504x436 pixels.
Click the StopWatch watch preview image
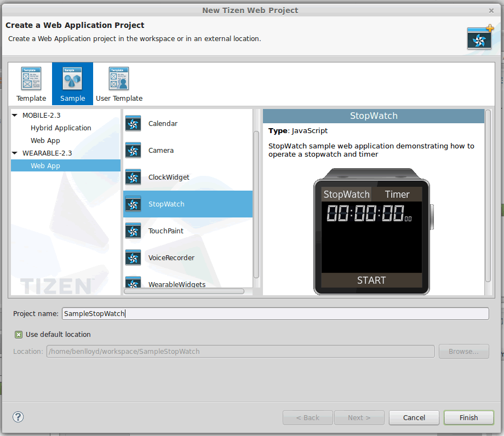(373, 231)
